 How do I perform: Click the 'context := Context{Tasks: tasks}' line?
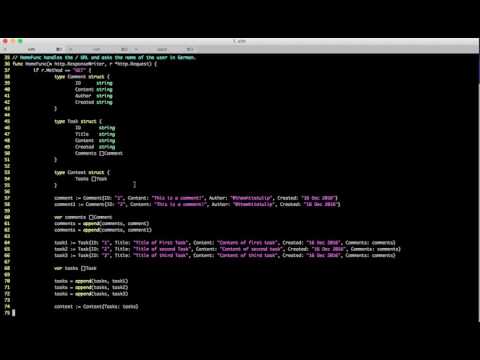tap(96, 307)
